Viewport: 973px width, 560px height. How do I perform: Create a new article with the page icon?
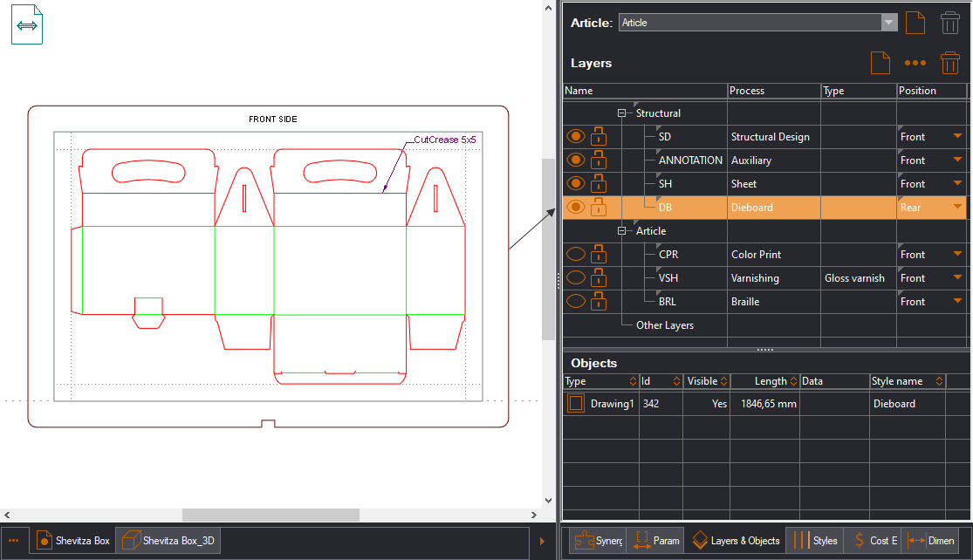coord(915,23)
